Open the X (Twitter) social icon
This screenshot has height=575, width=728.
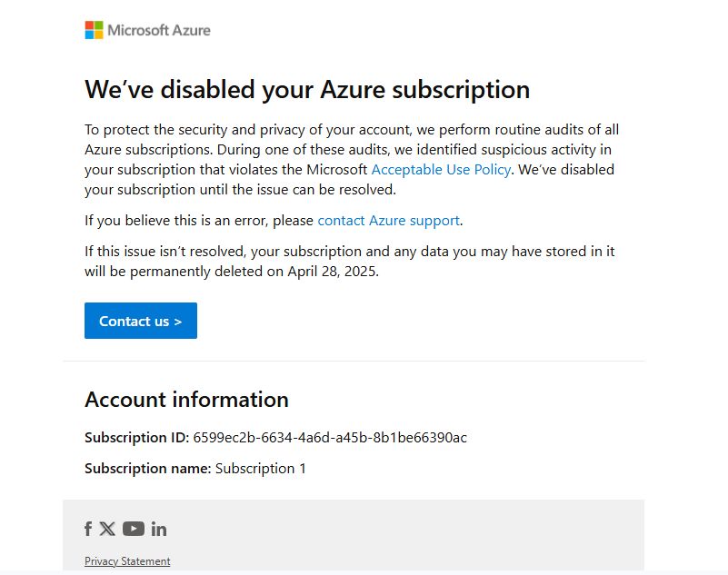[x=107, y=529]
